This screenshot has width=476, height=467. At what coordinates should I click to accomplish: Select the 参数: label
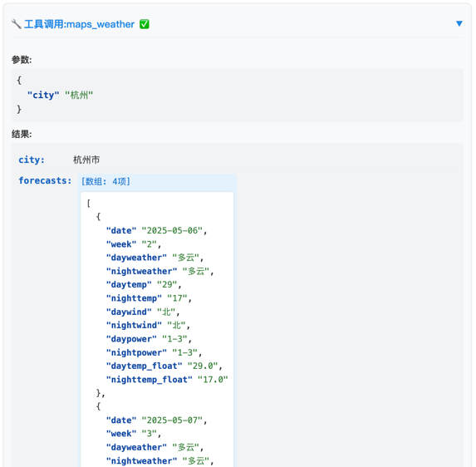pos(22,60)
